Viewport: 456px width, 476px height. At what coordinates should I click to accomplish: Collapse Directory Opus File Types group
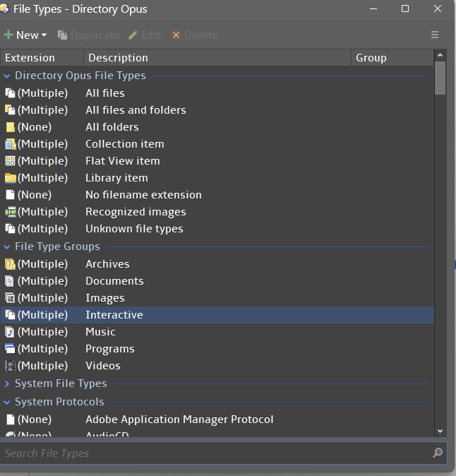[x=7, y=76]
